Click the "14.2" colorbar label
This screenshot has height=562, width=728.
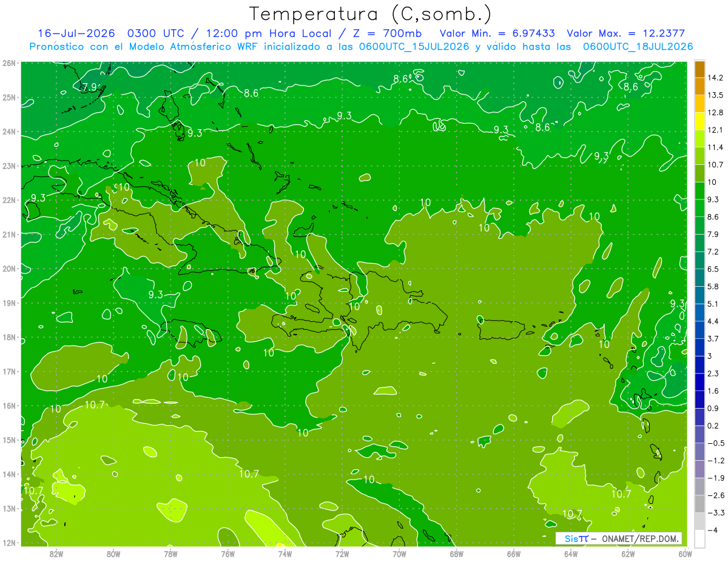[716, 78]
